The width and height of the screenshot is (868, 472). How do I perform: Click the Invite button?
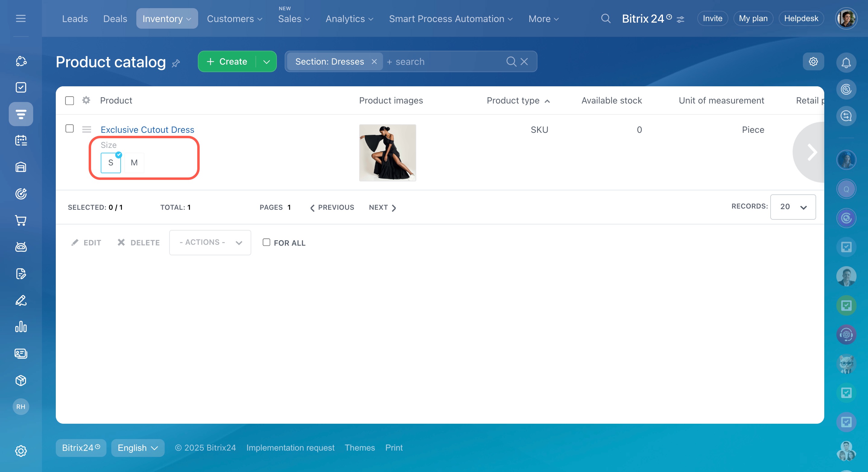coord(712,18)
